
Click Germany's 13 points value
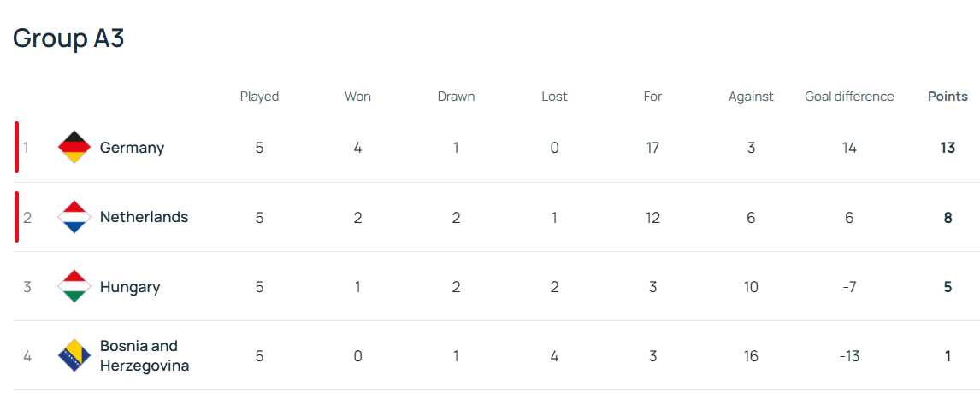948,148
